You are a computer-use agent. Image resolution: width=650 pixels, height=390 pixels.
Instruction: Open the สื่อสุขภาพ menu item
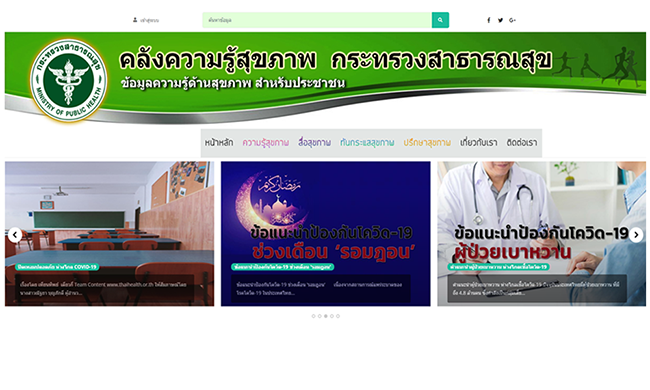[315, 143]
